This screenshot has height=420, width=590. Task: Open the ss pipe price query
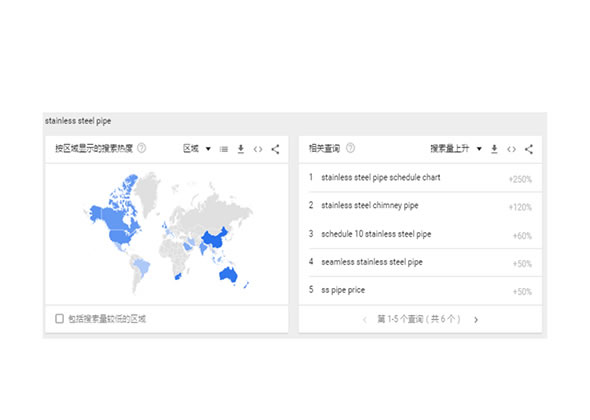click(420, 291)
